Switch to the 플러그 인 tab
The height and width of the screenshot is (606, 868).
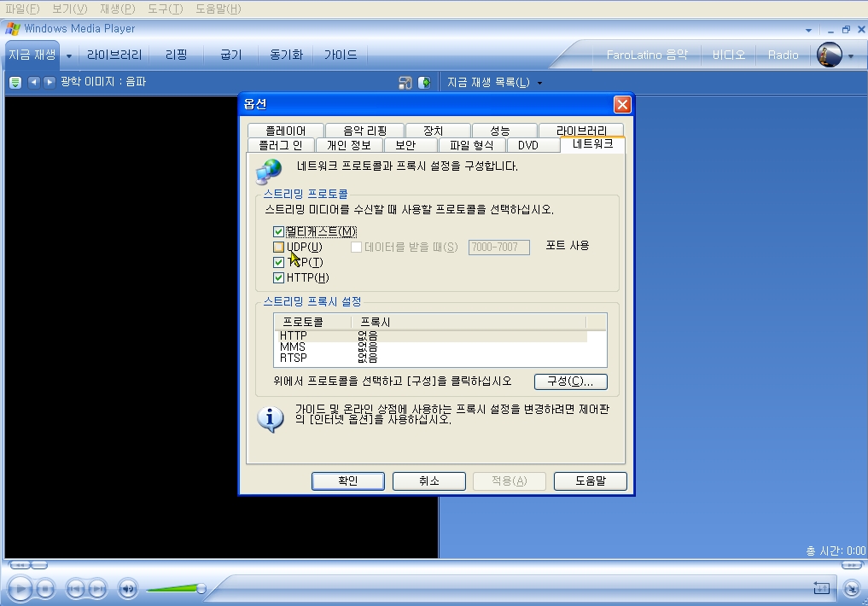point(280,145)
